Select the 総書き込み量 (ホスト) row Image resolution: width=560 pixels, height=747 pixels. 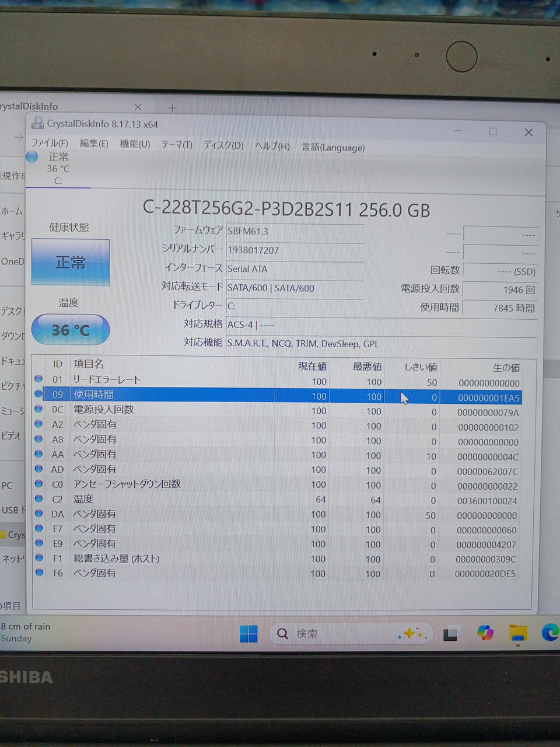(x=116, y=558)
